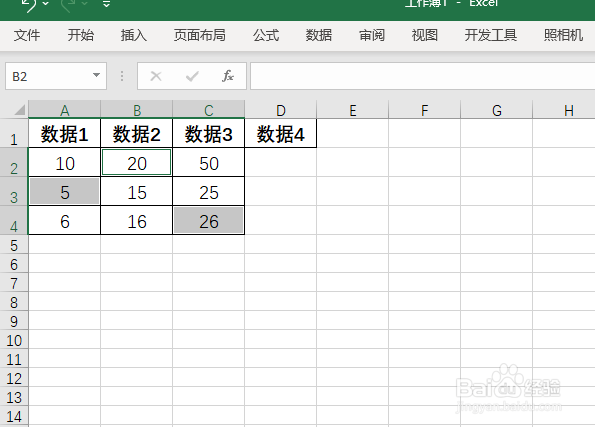Select gray cell with value 5
595x427 pixels.
65,192
